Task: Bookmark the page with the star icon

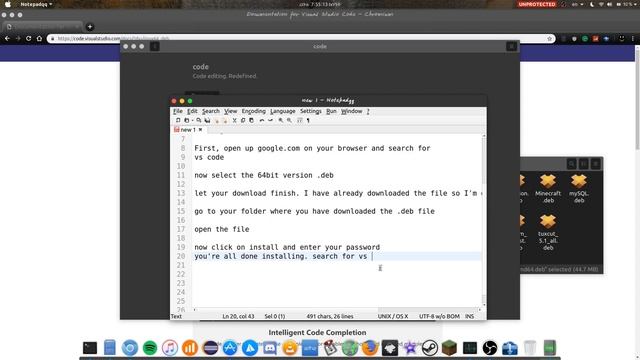Action: tap(549, 39)
